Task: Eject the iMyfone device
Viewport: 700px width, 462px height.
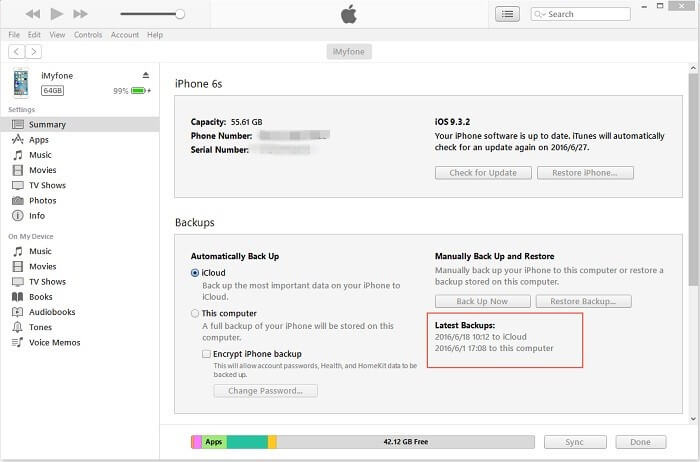Action: tap(146, 75)
